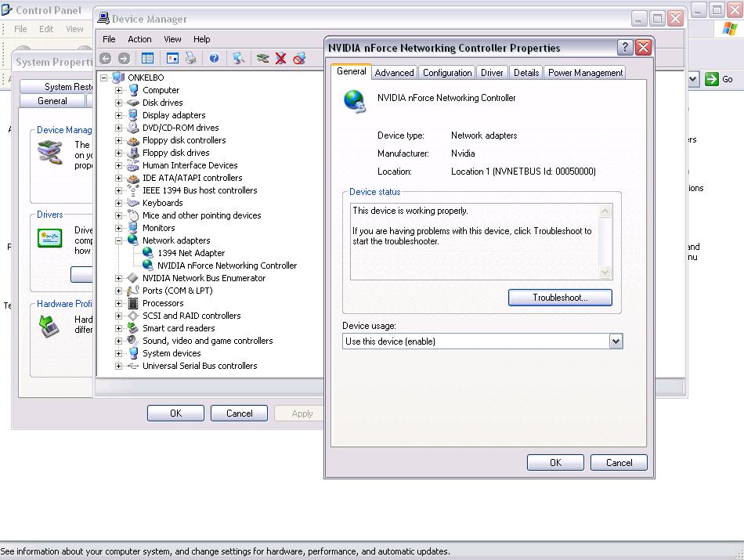Click the 1394 Net Adapter icon
Image resolution: width=744 pixels, height=560 pixels.
pos(148,253)
